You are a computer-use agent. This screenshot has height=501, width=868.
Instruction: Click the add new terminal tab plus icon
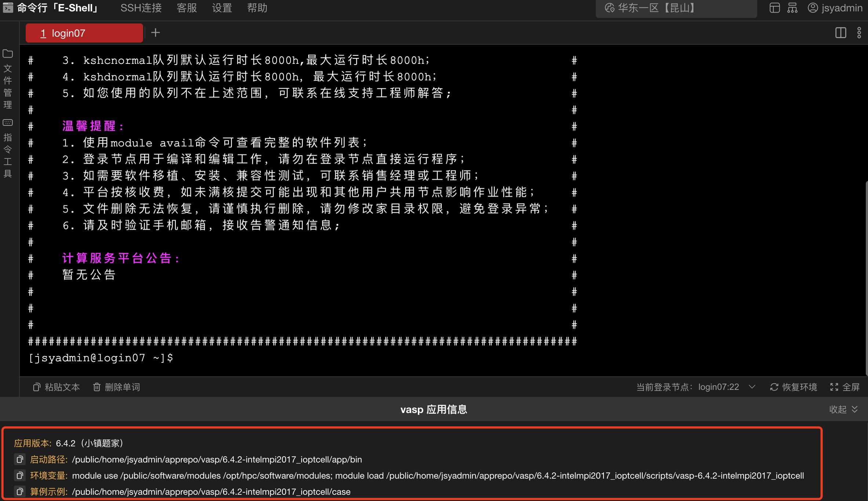pos(156,33)
